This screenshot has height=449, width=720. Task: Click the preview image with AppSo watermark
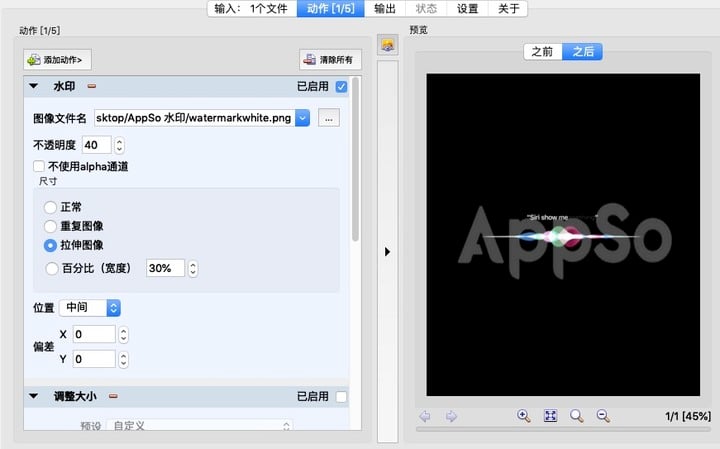(x=563, y=235)
